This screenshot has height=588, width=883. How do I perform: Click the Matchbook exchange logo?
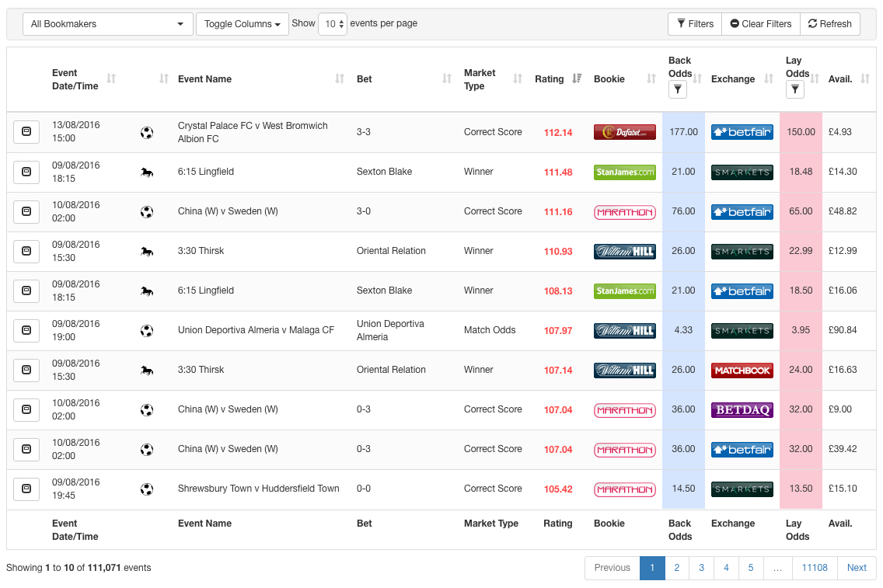742,371
